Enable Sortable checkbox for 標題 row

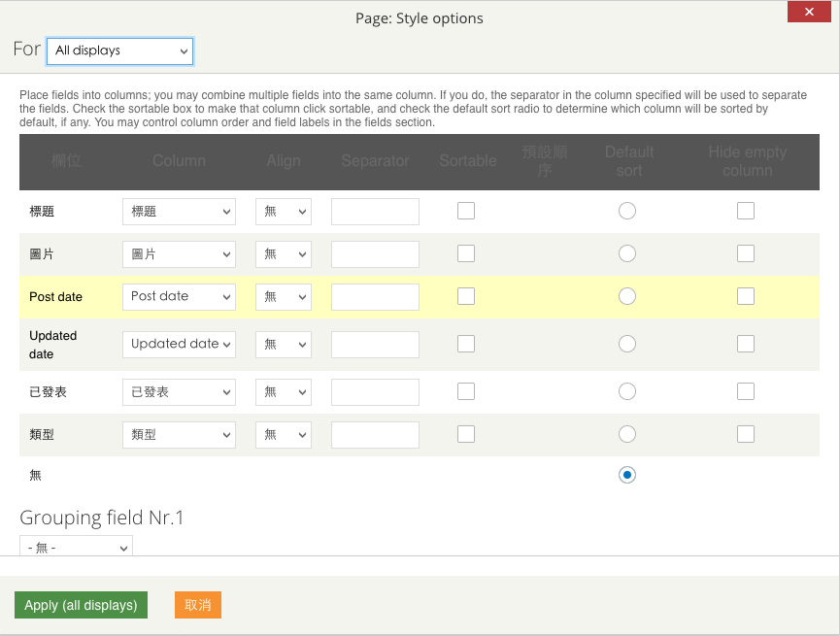pyautogui.click(x=466, y=211)
